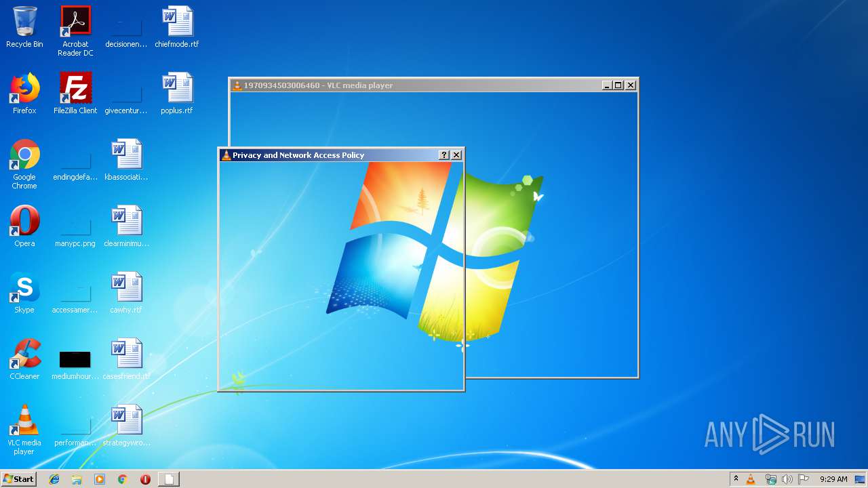Click the help button on Privacy dialog

point(444,155)
